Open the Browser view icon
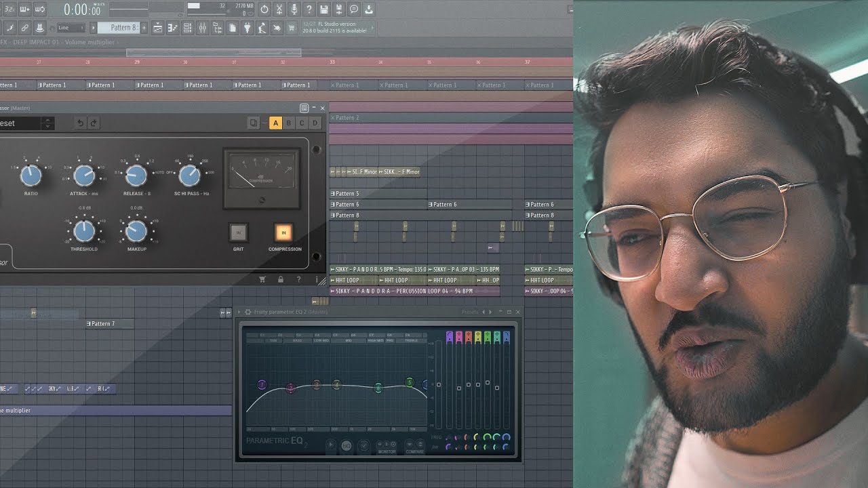This screenshot has width=868, height=488. [x=217, y=28]
